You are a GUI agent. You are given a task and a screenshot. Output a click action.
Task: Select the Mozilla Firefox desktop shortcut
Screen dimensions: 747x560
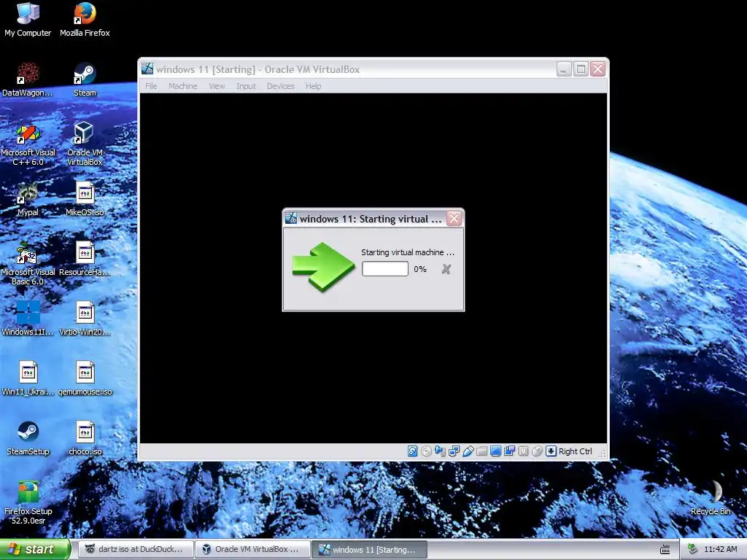point(85,20)
